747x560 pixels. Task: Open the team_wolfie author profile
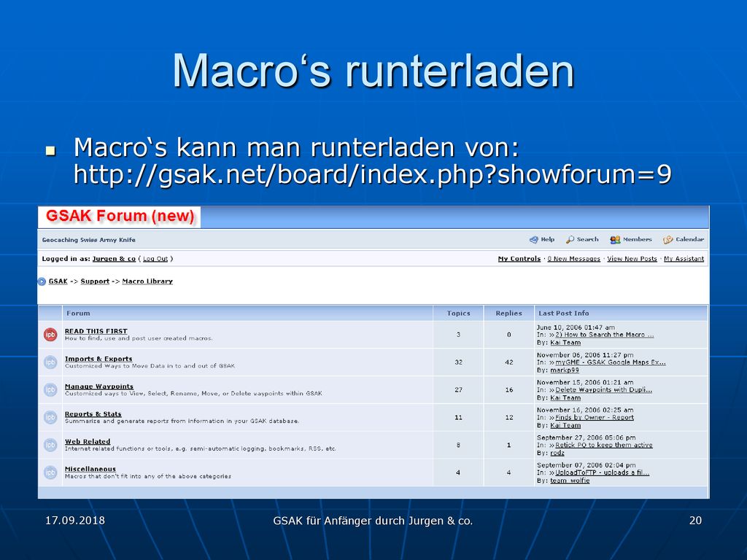(570, 481)
